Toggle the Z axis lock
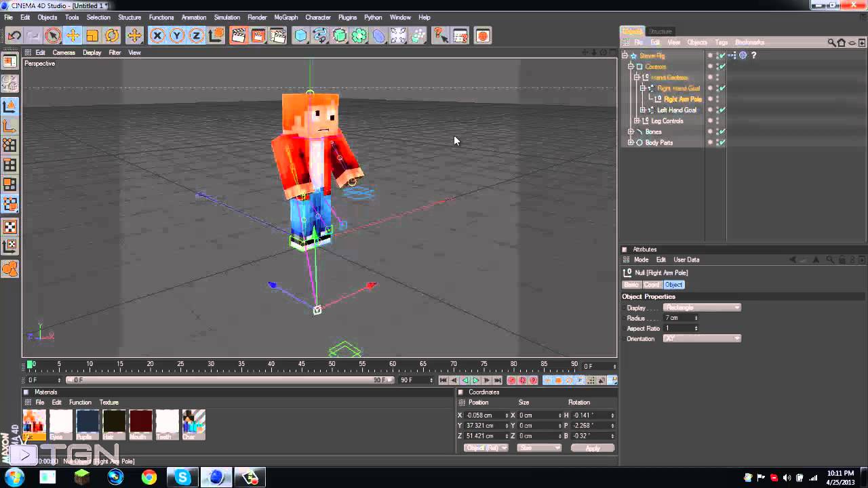868x488 pixels. click(197, 36)
